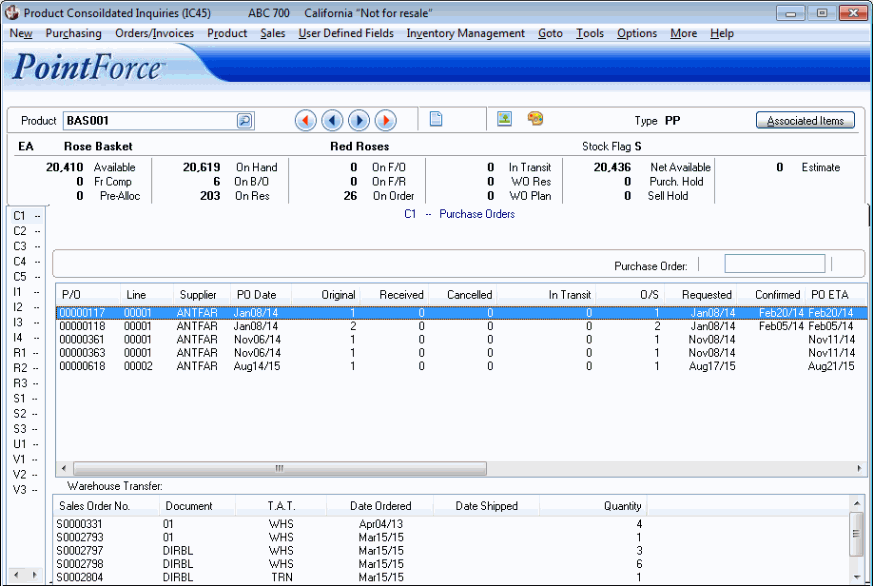
Task: Open the product lookup search icon
Action: click(x=244, y=121)
